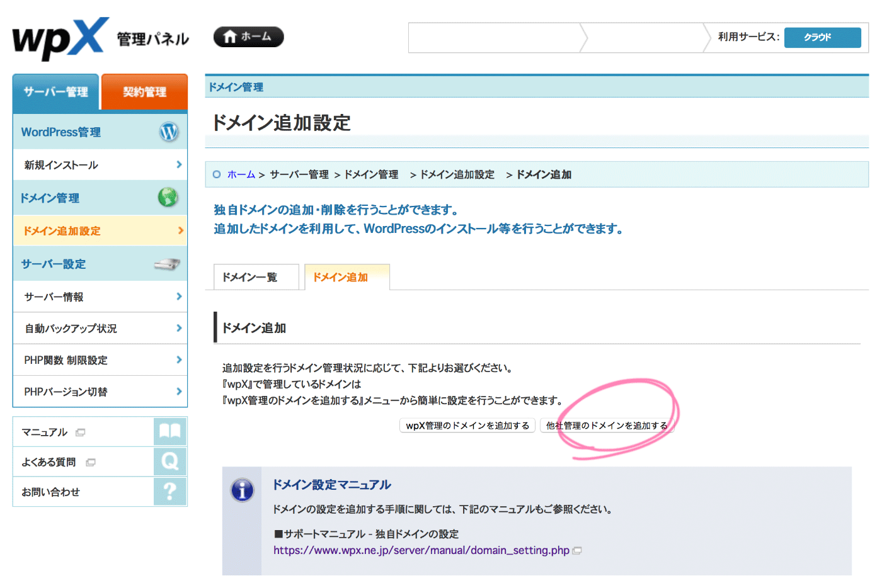Open 新規インストール menu item

coord(100,165)
